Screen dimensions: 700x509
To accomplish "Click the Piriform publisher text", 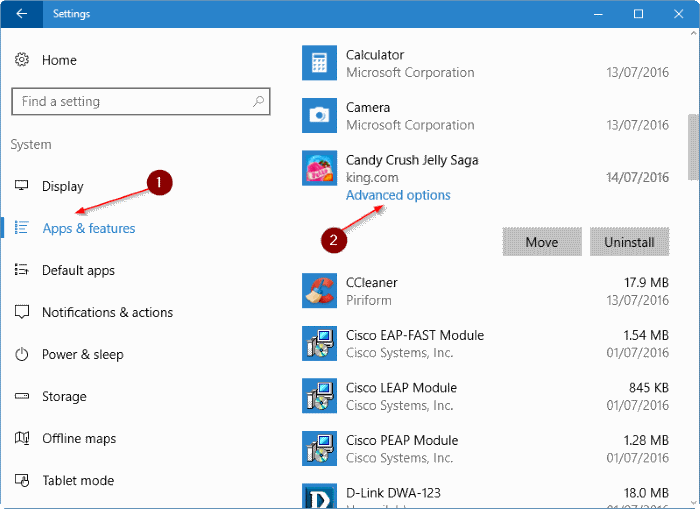I will 369,300.
